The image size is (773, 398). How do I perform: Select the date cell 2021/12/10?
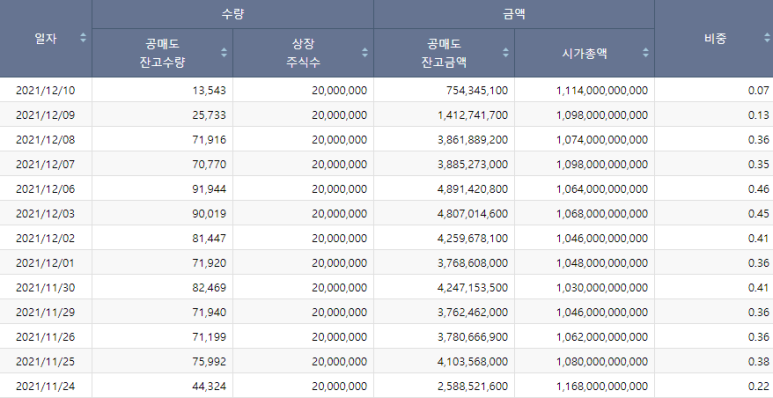click(45, 90)
